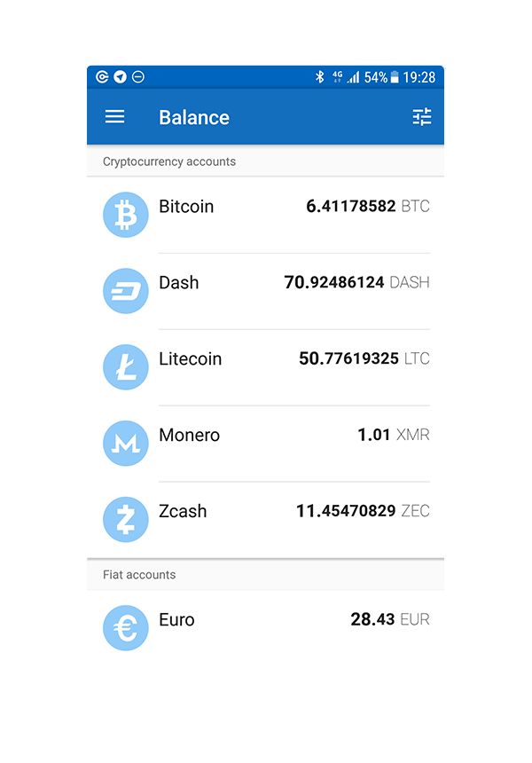The width and height of the screenshot is (532, 763).
Task: Tap the Dash coin icon
Action: pyautogui.click(x=125, y=291)
